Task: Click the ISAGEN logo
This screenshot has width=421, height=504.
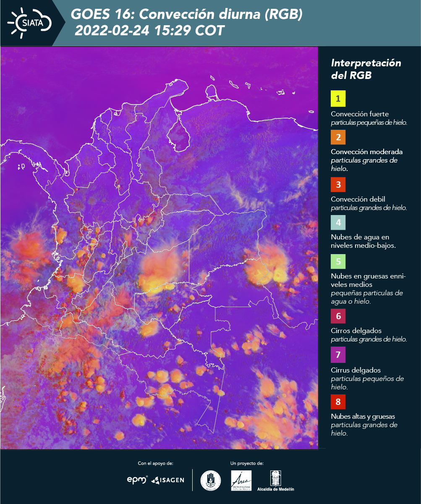Action: pos(167,480)
